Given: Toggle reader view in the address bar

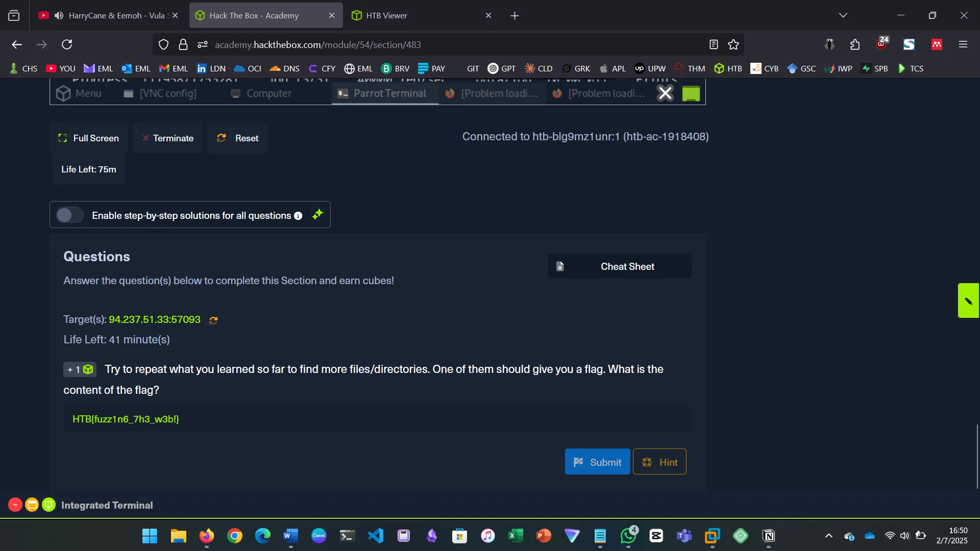Looking at the screenshot, I should coord(713,44).
